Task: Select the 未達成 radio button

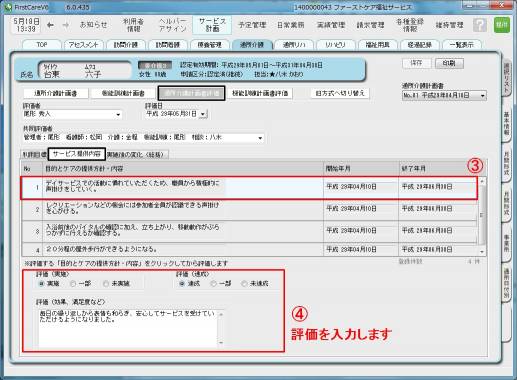Action: tap(244, 284)
